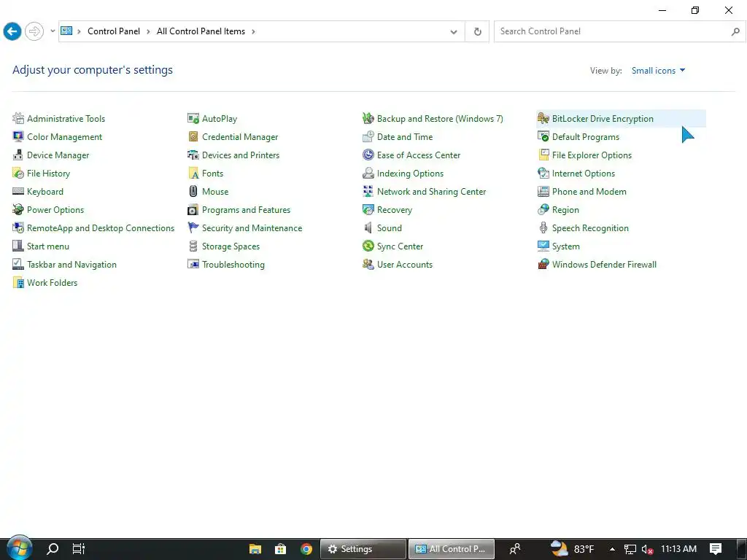Click in the Search Control Panel field
Image resolution: width=747 pixels, height=560 pixels.
(612, 31)
